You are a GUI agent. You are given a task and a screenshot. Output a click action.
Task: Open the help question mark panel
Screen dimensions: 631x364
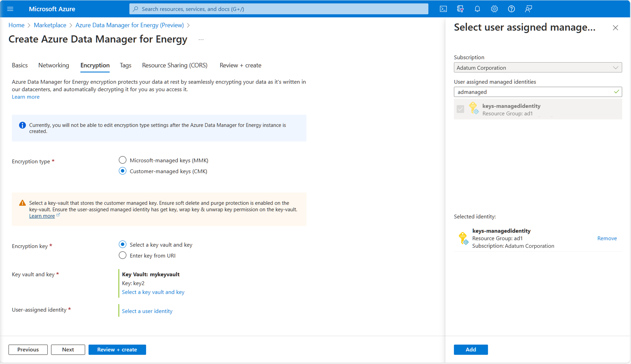[511, 9]
